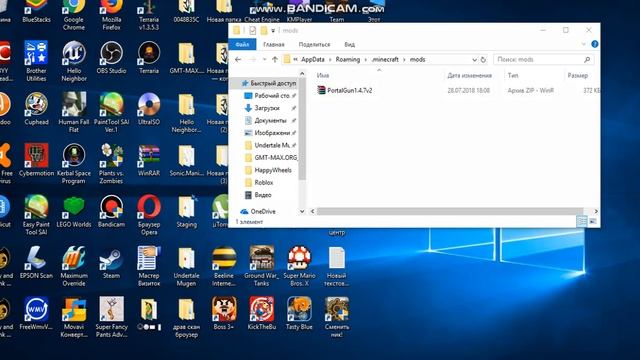Go up one folder level in Explorer
The height and width of the screenshot is (360, 640).
tap(275, 60)
